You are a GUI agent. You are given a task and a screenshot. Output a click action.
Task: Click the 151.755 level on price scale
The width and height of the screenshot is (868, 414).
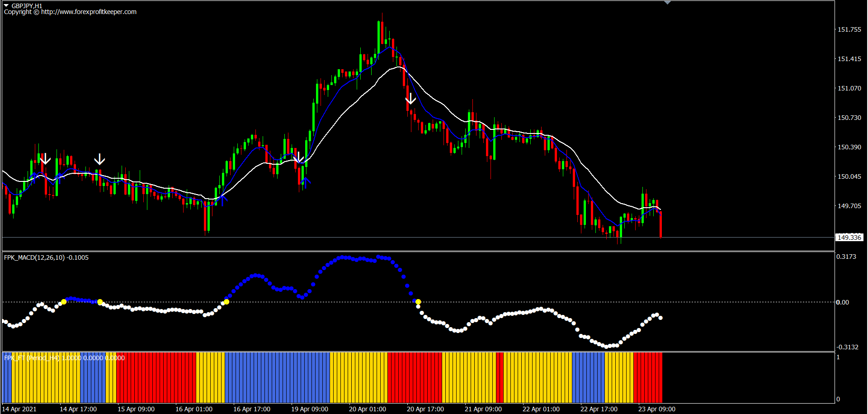[x=849, y=29]
